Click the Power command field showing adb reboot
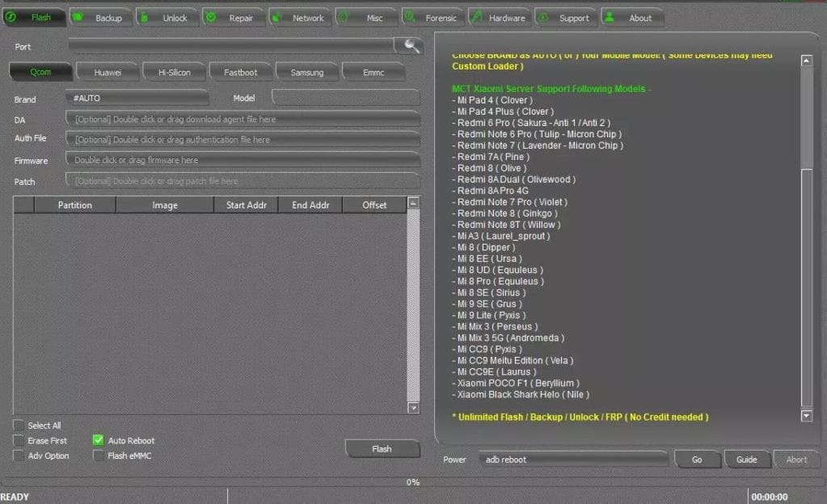The image size is (827, 504). tap(573, 459)
